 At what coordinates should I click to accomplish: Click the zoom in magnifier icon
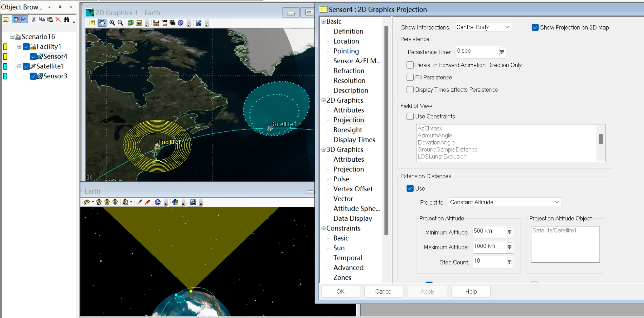[112, 23]
